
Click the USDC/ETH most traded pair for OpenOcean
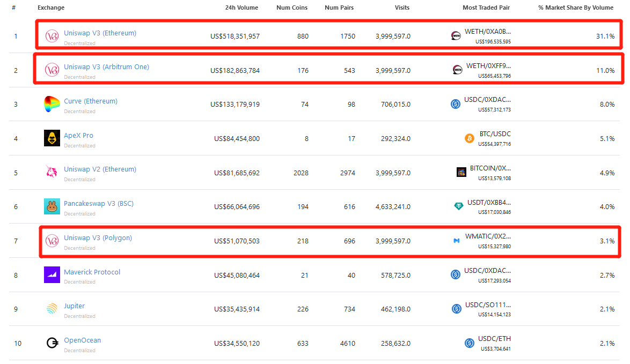[494, 339]
